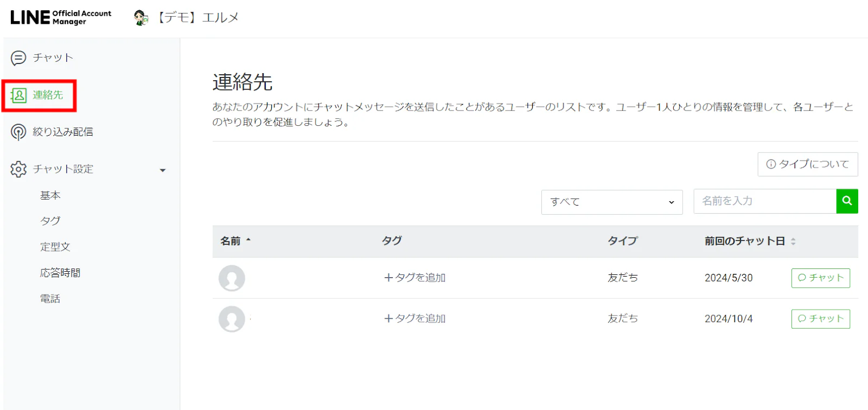Image resolution: width=868 pixels, height=410 pixels.
Task: Open 基本 settings submenu item
Action: click(50, 195)
